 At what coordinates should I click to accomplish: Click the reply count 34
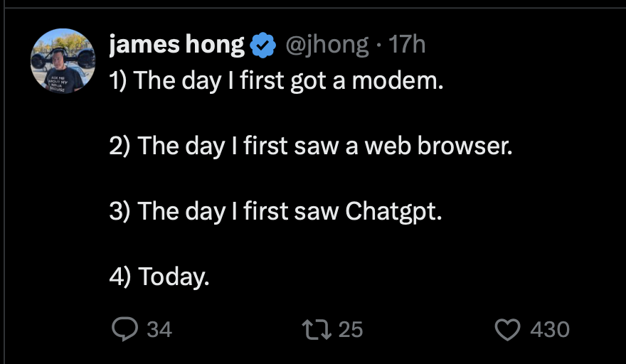coord(159,329)
